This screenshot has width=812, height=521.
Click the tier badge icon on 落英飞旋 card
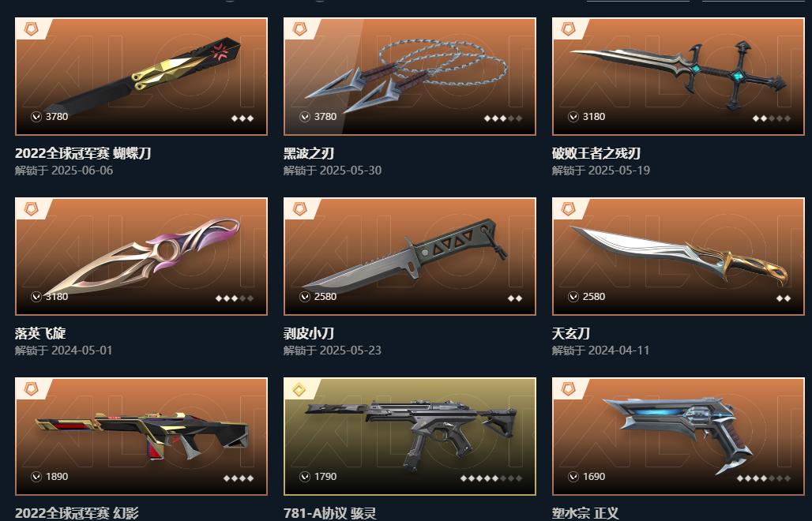point(32,209)
